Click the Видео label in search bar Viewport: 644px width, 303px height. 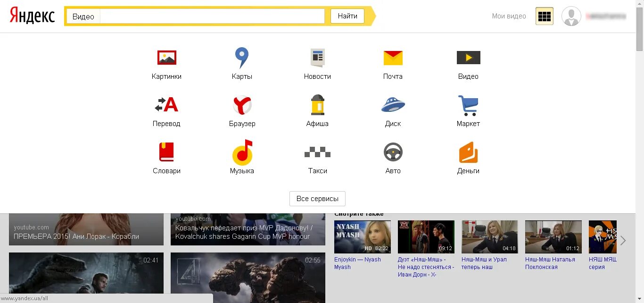pyautogui.click(x=83, y=17)
